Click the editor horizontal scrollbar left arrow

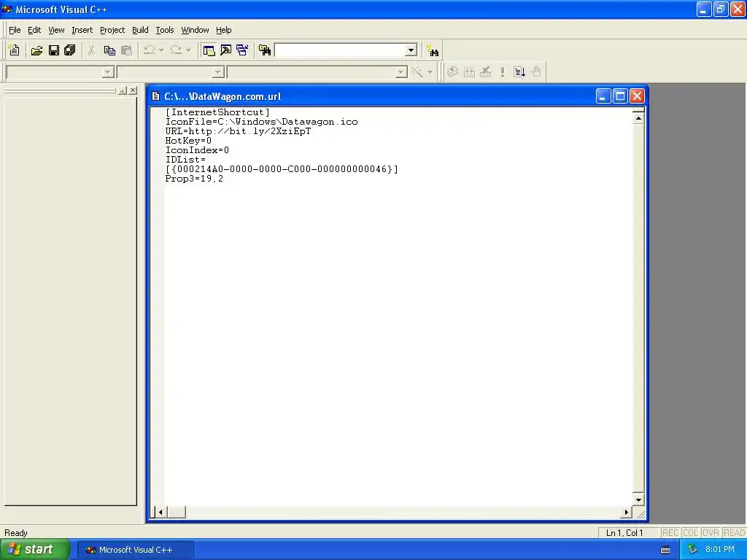click(160, 512)
